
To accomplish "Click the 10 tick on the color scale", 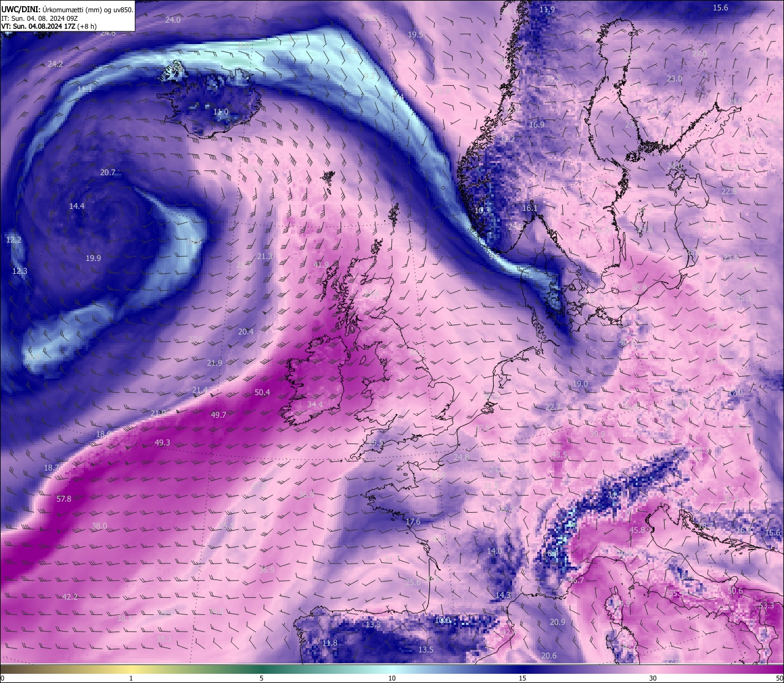I will click(x=392, y=678).
